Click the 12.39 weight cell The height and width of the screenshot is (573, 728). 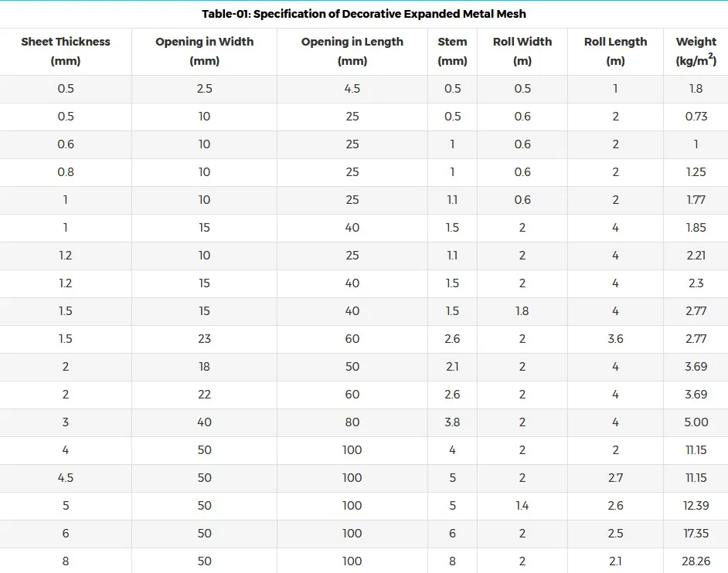point(696,506)
